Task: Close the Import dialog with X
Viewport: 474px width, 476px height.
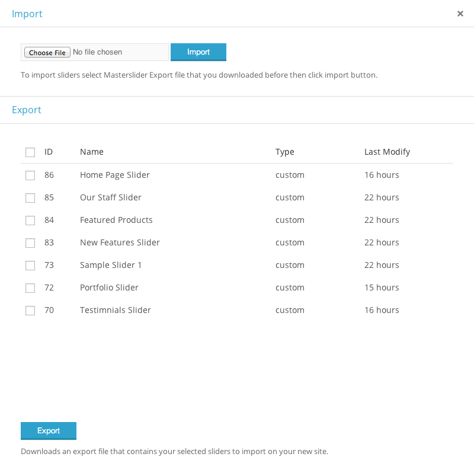Action: pos(460,14)
